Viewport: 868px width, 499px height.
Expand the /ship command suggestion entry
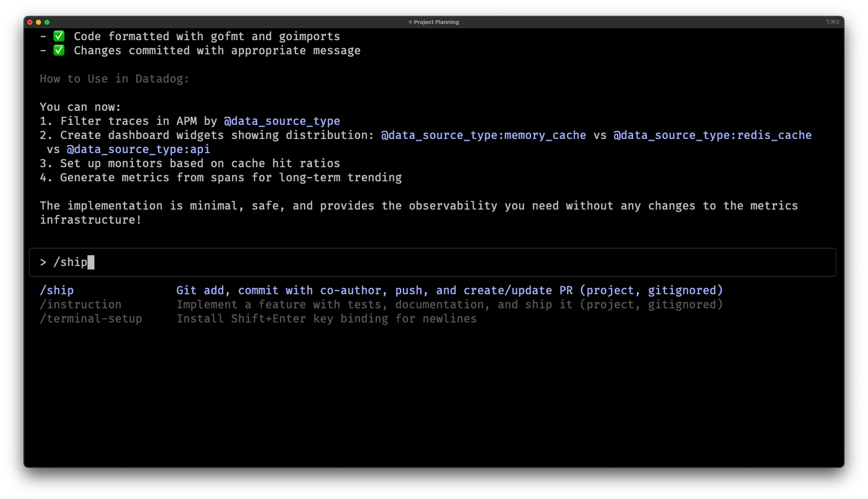point(57,290)
